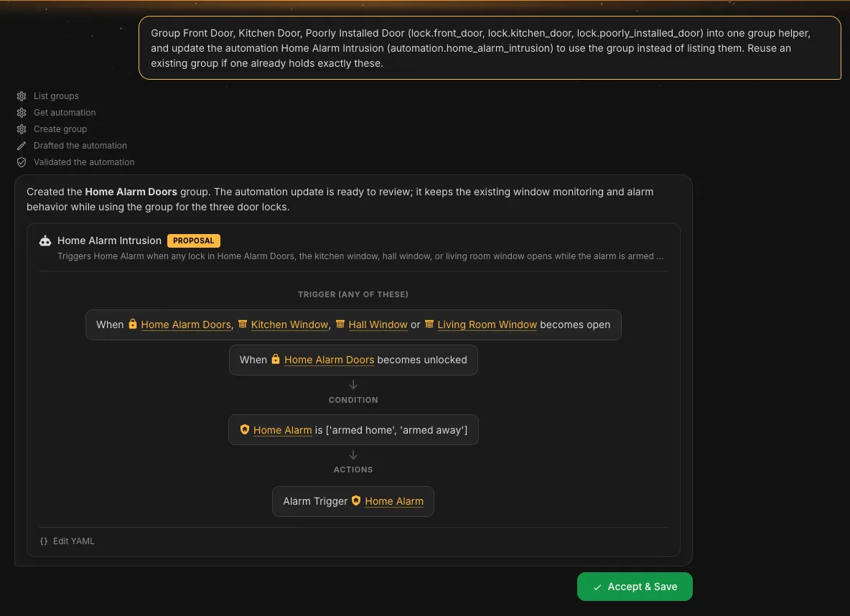Click the shield icon in the Alarm Trigger action
The height and width of the screenshot is (616, 850).
tap(355, 500)
